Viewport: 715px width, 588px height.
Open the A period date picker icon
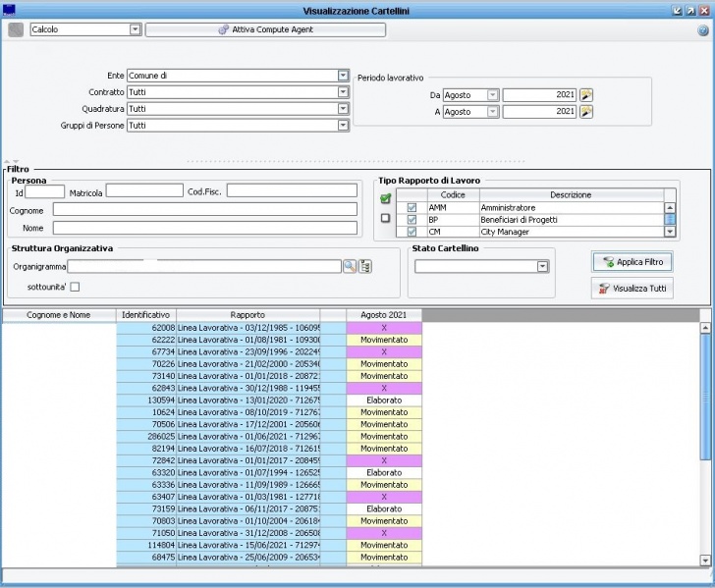(x=586, y=112)
